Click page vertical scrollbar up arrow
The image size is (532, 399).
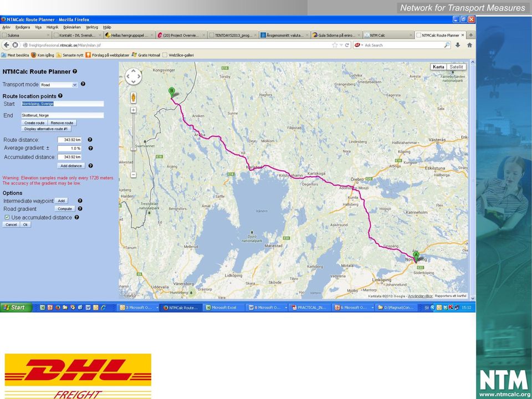coord(472,63)
